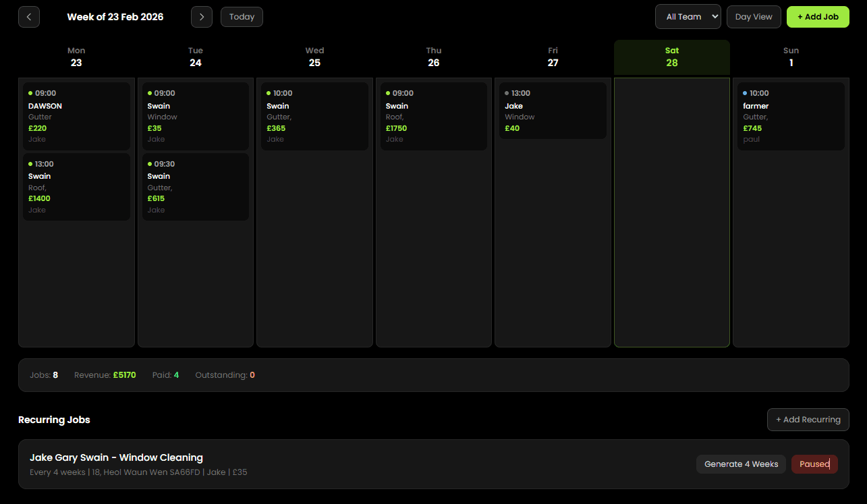Click Generate 4 Weeks for the recurring job
Viewport: 867px width, 504px height.
(x=741, y=464)
